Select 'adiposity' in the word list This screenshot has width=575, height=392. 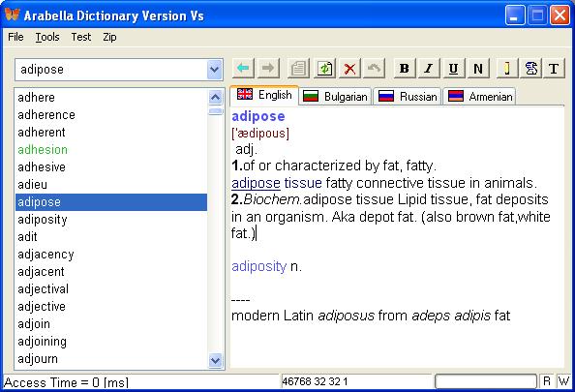tap(111, 220)
